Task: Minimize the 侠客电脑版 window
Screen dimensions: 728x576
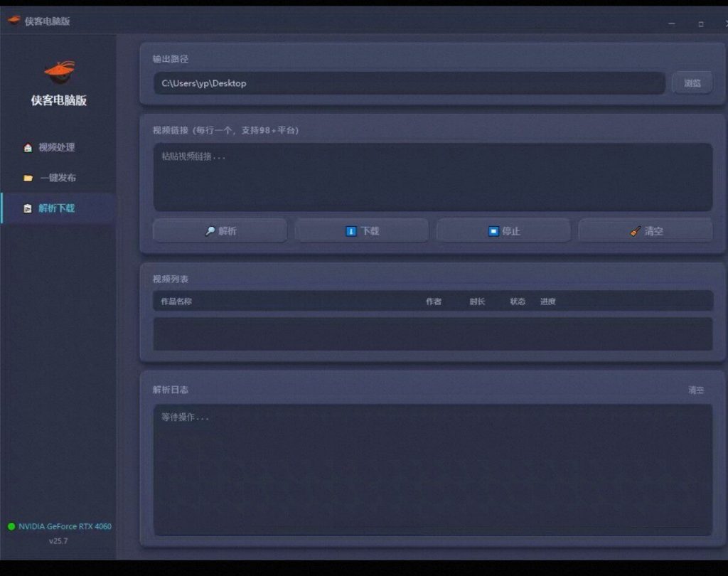Action: tap(672, 23)
